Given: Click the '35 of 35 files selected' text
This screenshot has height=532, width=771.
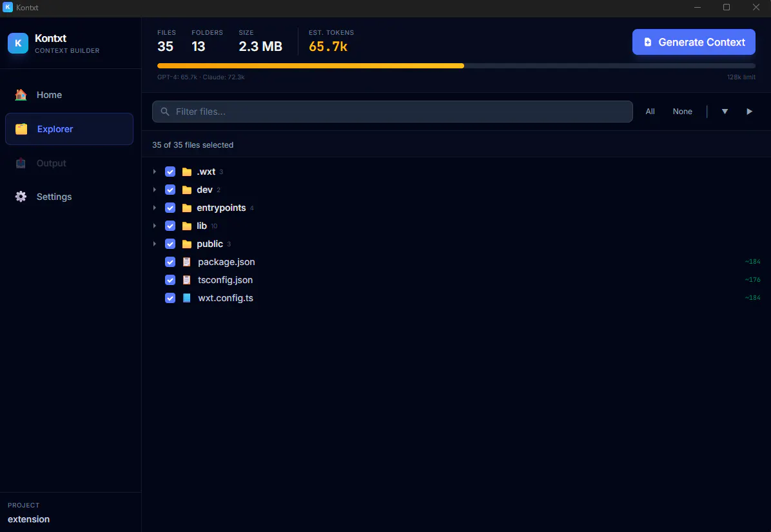Looking at the screenshot, I should [193, 145].
